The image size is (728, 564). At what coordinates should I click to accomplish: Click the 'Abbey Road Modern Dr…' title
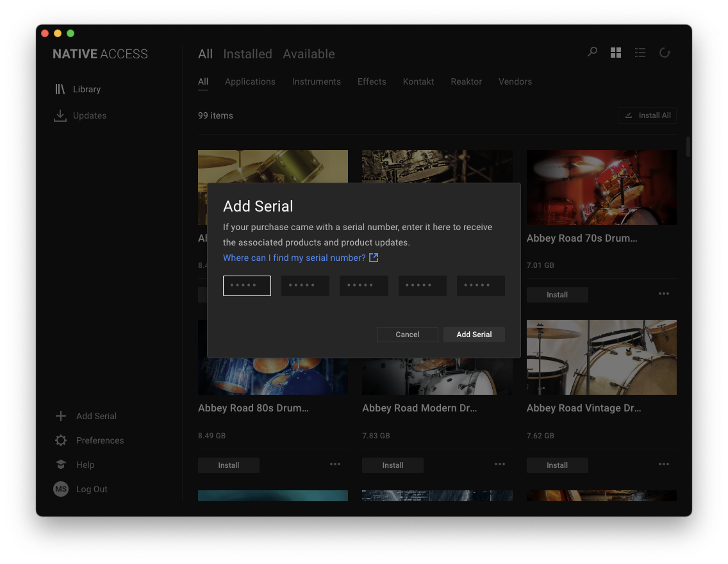tap(419, 408)
